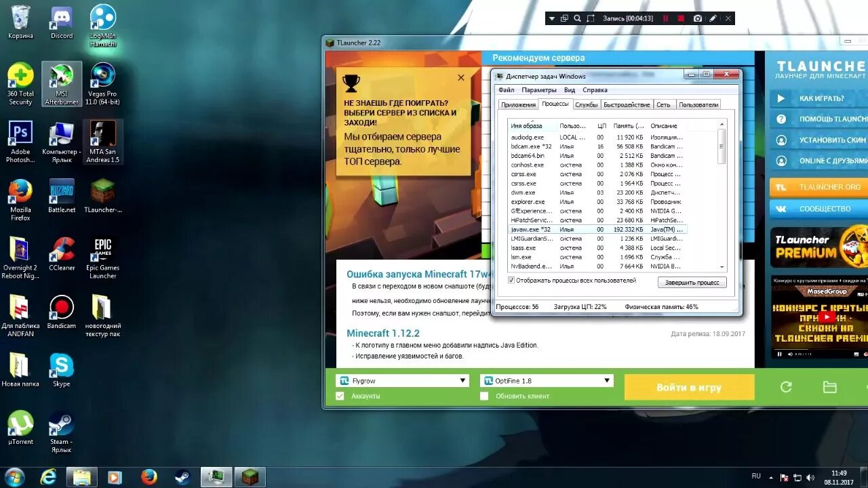This screenshot has width=868, height=488.
Task: Open the Справка menu in Task Manager
Action: 595,89
